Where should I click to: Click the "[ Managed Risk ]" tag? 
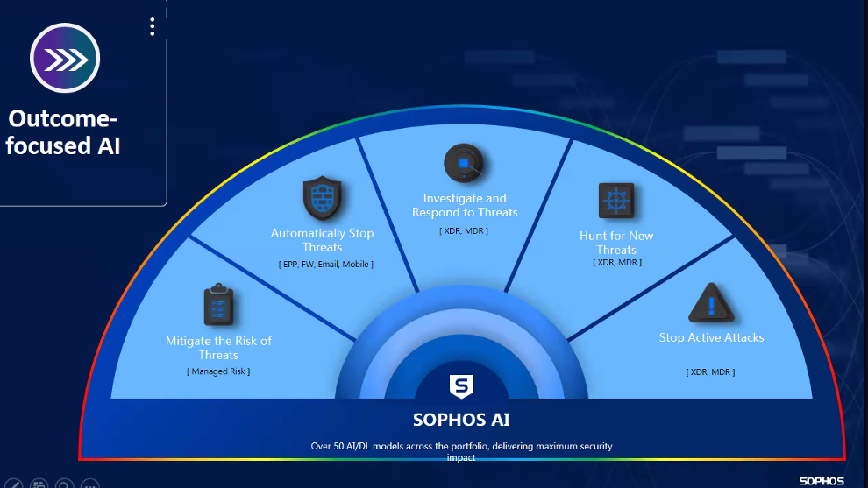tap(218, 371)
